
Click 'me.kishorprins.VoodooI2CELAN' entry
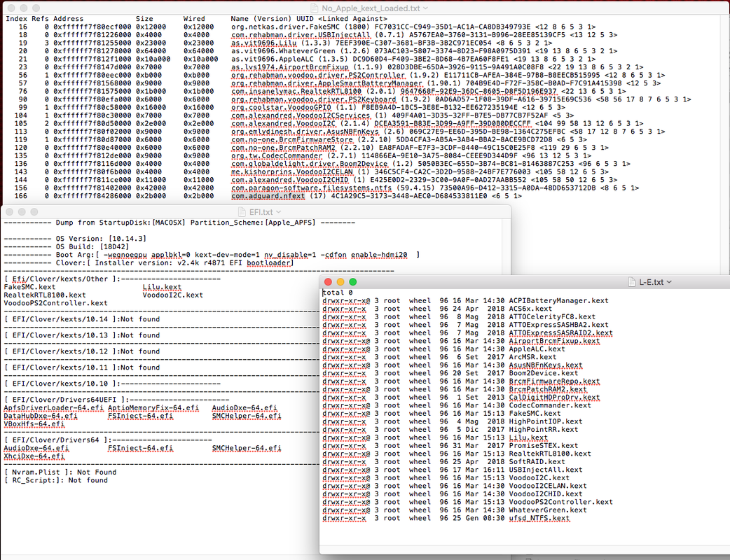click(x=292, y=171)
